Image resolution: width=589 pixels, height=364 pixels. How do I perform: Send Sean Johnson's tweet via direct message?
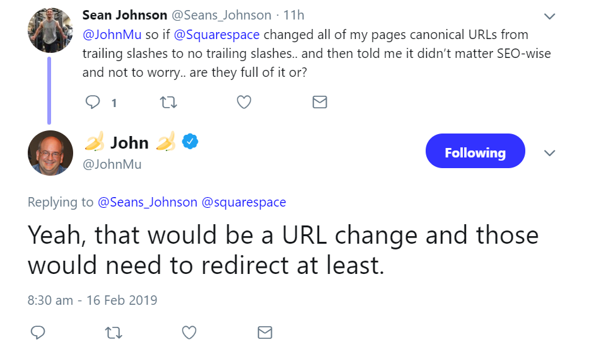(320, 102)
